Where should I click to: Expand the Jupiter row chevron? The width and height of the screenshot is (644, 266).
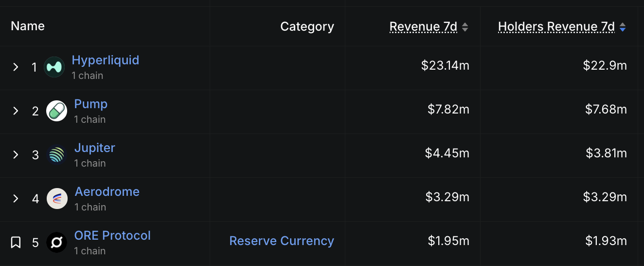tap(16, 155)
